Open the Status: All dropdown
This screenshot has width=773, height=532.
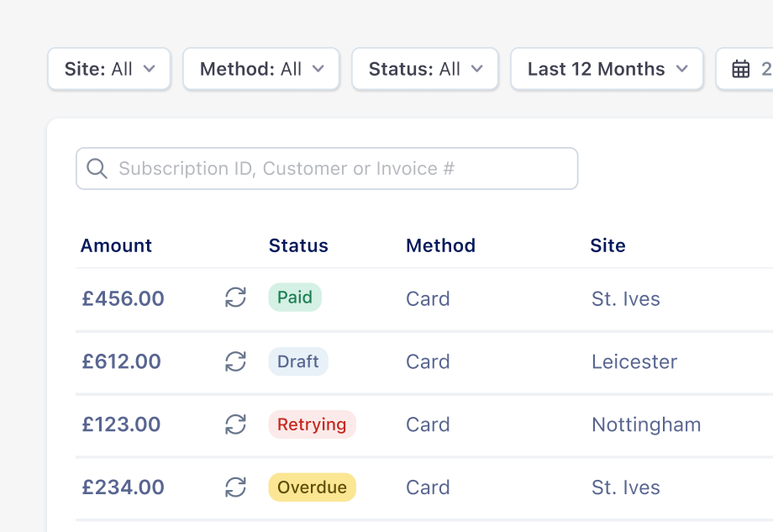pyautogui.click(x=424, y=69)
